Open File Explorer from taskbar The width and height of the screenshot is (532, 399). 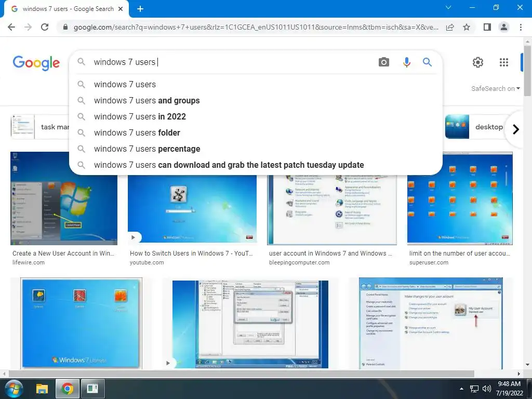[x=42, y=389]
